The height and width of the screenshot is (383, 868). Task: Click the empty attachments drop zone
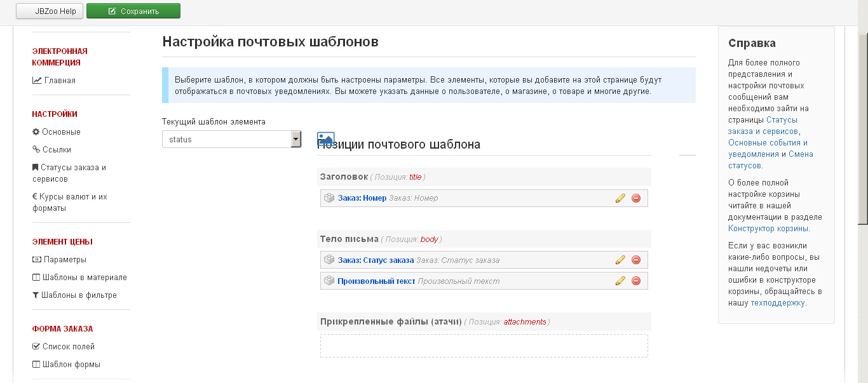pos(484,346)
